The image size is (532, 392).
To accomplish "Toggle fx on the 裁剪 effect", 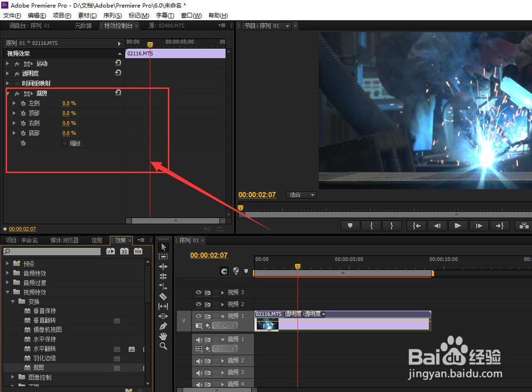I will click(x=17, y=94).
